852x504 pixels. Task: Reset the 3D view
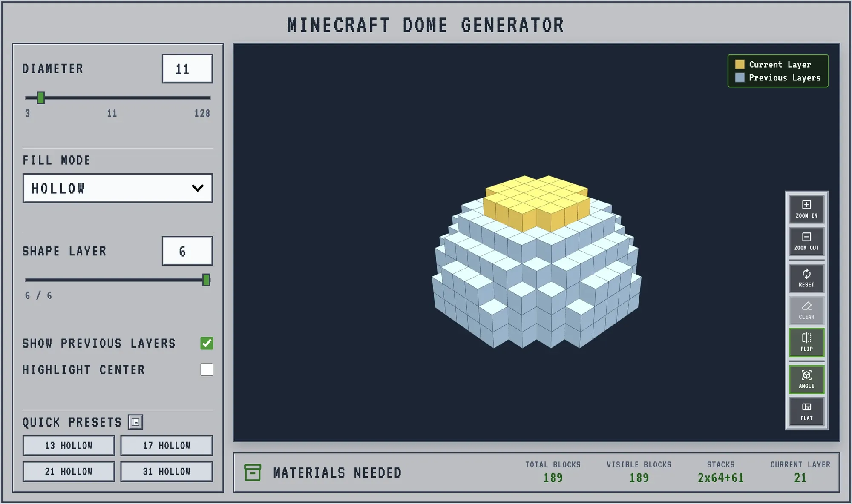click(x=806, y=278)
